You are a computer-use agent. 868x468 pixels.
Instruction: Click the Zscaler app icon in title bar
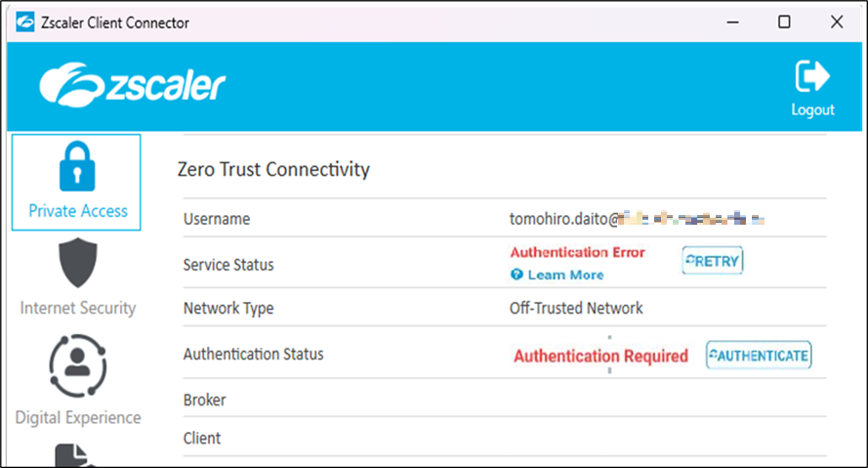tap(26, 21)
